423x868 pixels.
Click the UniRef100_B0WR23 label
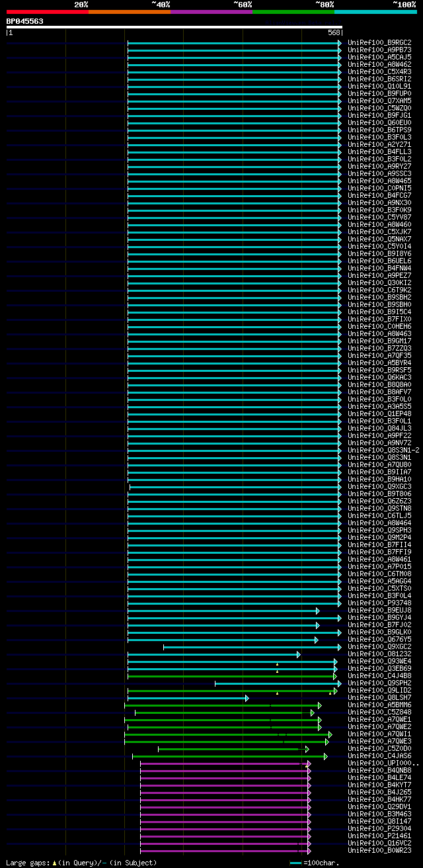click(x=379, y=850)
